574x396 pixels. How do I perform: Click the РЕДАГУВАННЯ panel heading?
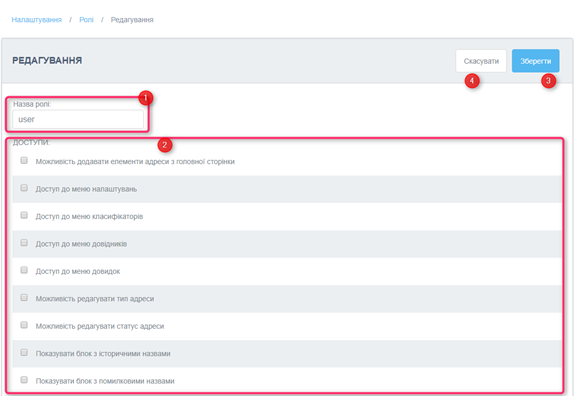click(x=47, y=61)
